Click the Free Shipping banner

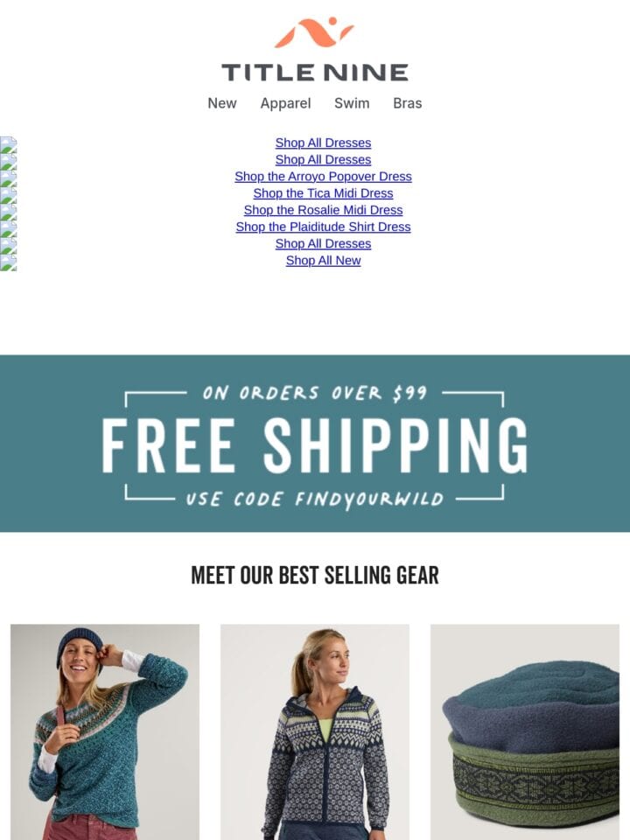(x=315, y=444)
